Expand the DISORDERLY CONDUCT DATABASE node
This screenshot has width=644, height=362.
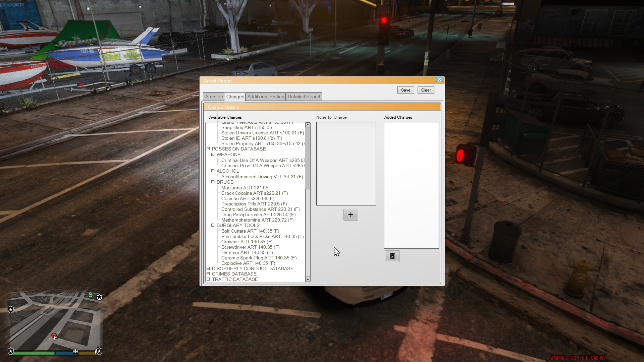point(208,268)
